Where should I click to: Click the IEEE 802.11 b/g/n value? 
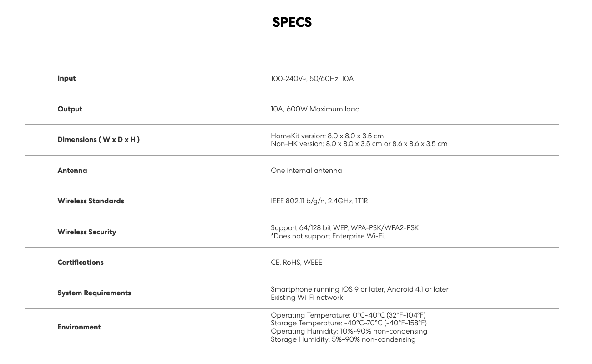tap(319, 201)
